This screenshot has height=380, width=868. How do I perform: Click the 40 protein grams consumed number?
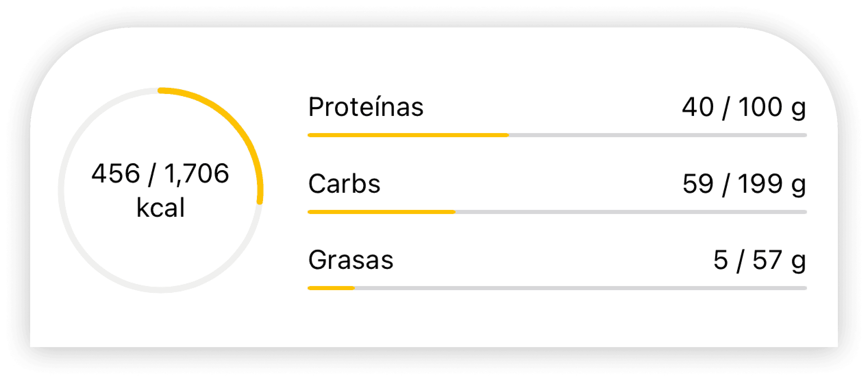pyautogui.click(x=698, y=107)
